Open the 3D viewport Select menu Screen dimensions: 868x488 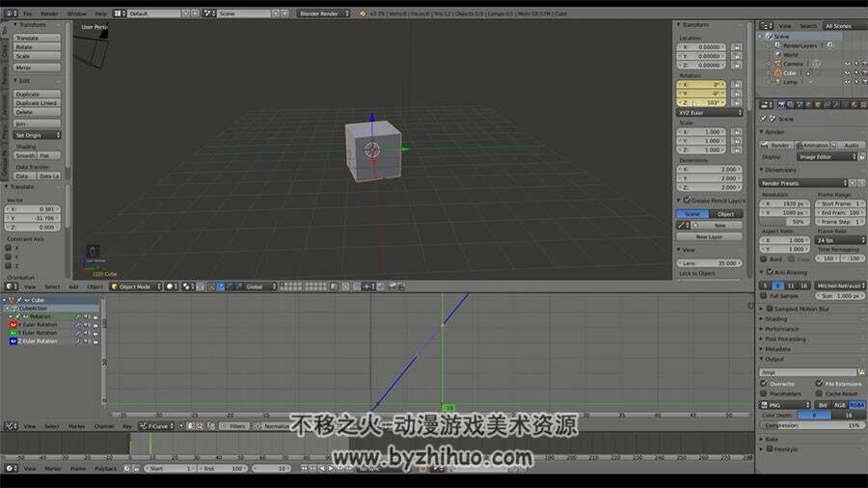(52, 286)
